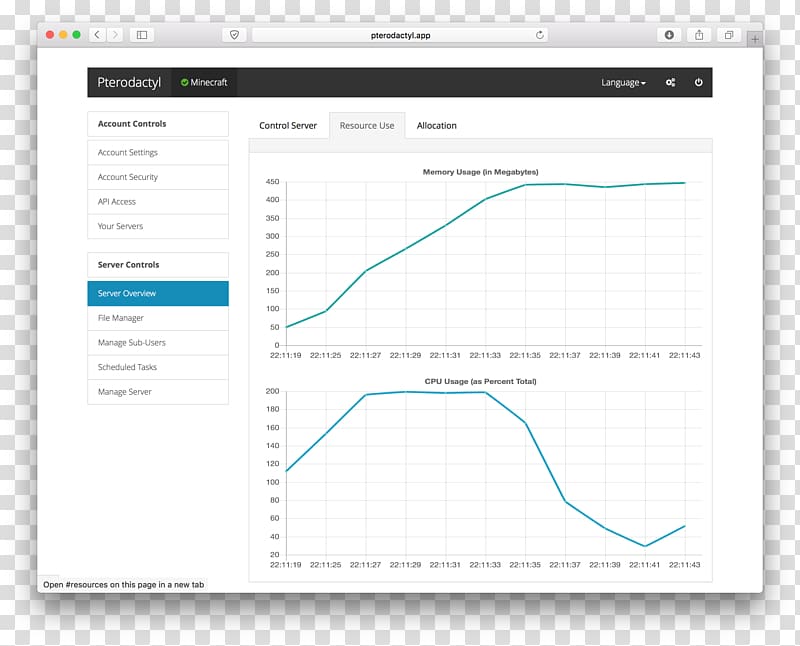Screen dimensions: 800x646
Task: Open the File Manager
Action: coord(158,318)
